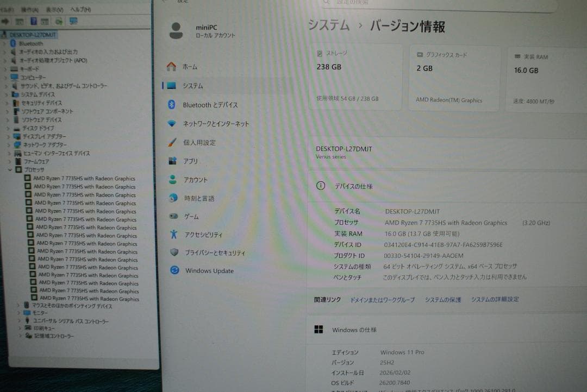Click the アカウント person icon in sidebar
The height and width of the screenshot is (392, 587).
point(173,180)
